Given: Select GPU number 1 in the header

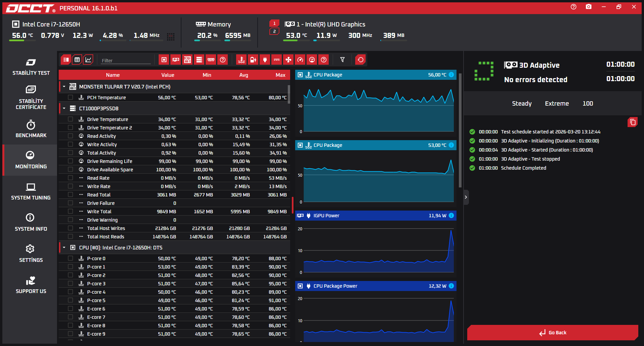Looking at the screenshot, I should click(274, 23).
